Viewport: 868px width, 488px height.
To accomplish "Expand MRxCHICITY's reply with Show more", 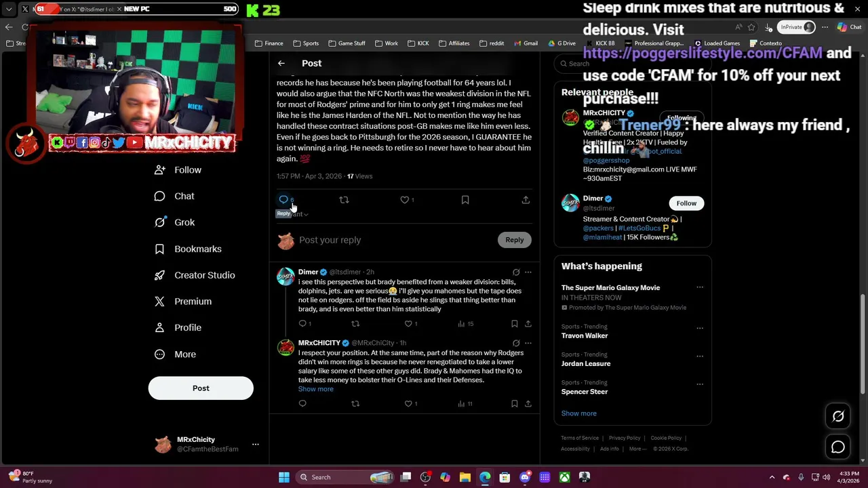I will 315,389.
